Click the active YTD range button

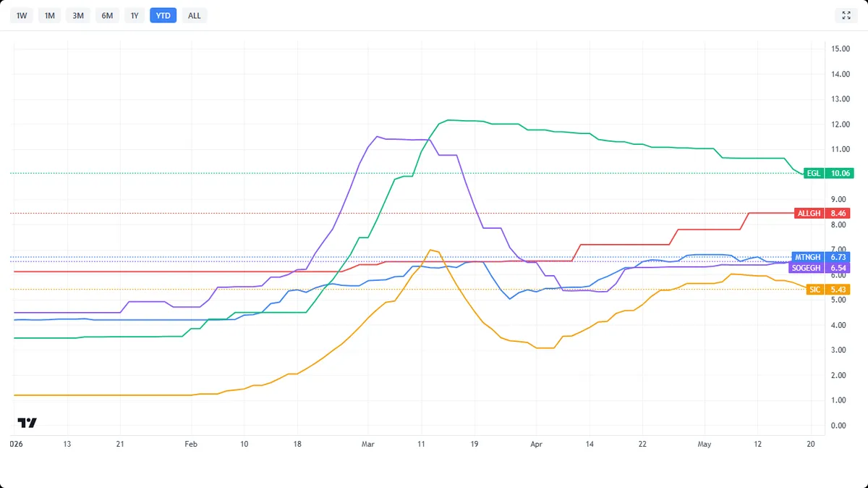coord(163,15)
